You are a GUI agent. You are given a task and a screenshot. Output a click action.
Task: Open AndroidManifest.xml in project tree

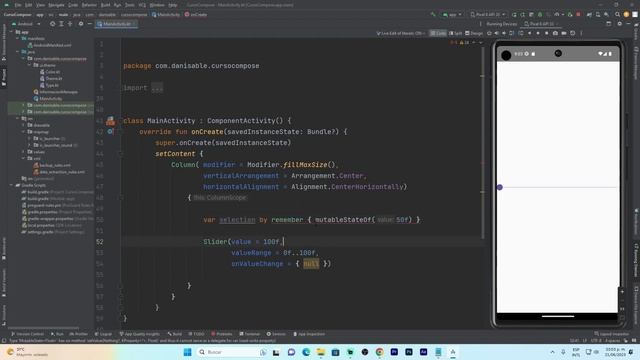pos(52,45)
